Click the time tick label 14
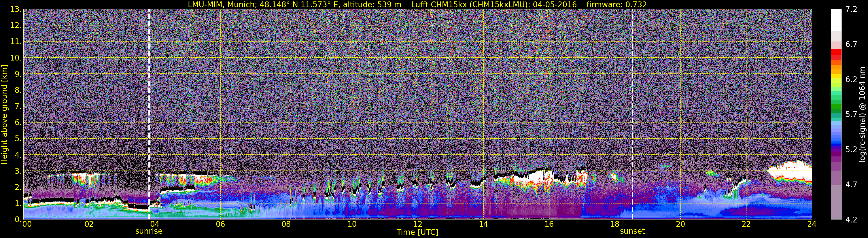 point(483,224)
